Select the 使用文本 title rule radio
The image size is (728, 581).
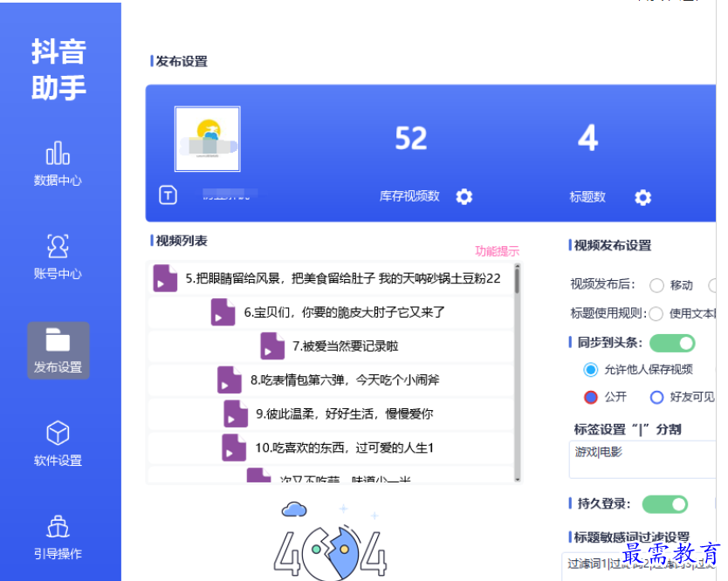point(656,314)
